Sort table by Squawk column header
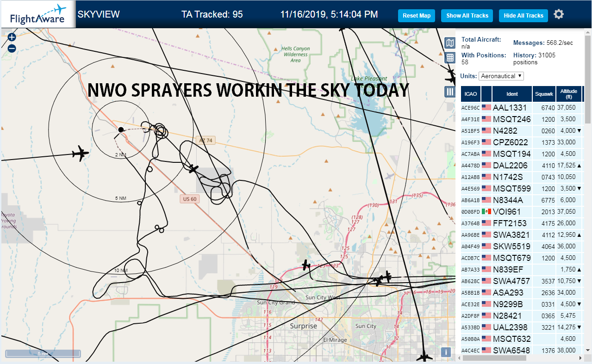The height and width of the screenshot is (364, 592). tap(544, 94)
